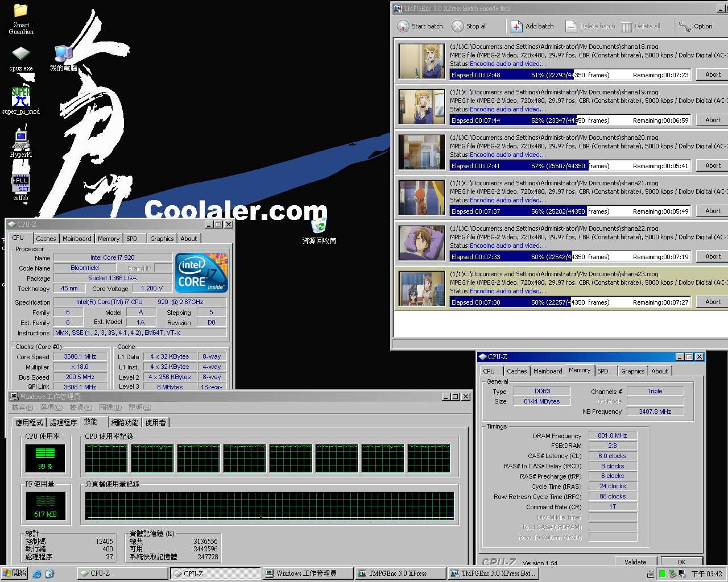Select the shana20.mpg video thumbnail
Viewport: 728px width, 582px height.
pos(421,152)
